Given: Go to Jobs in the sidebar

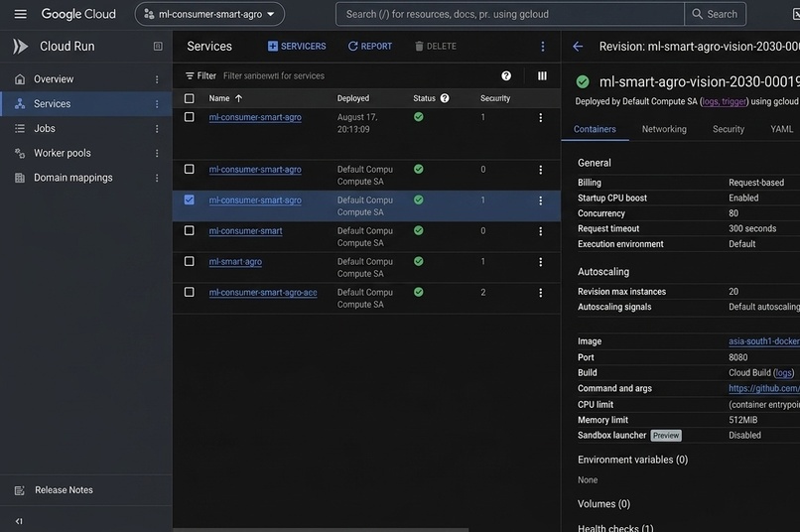Looking at the screenshot, I should (45, 129).
